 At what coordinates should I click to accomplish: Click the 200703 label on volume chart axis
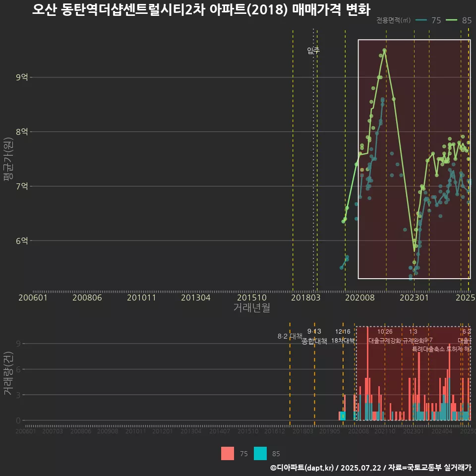tap(52, 431)
